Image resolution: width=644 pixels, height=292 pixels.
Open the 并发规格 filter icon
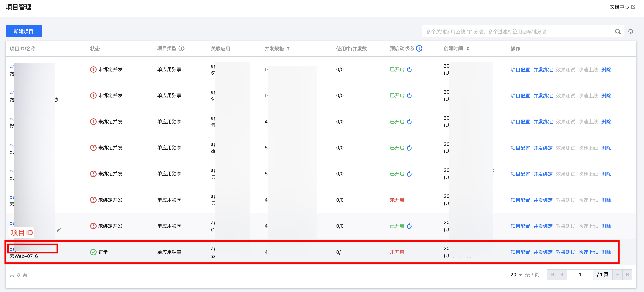[x=288, y=49]
